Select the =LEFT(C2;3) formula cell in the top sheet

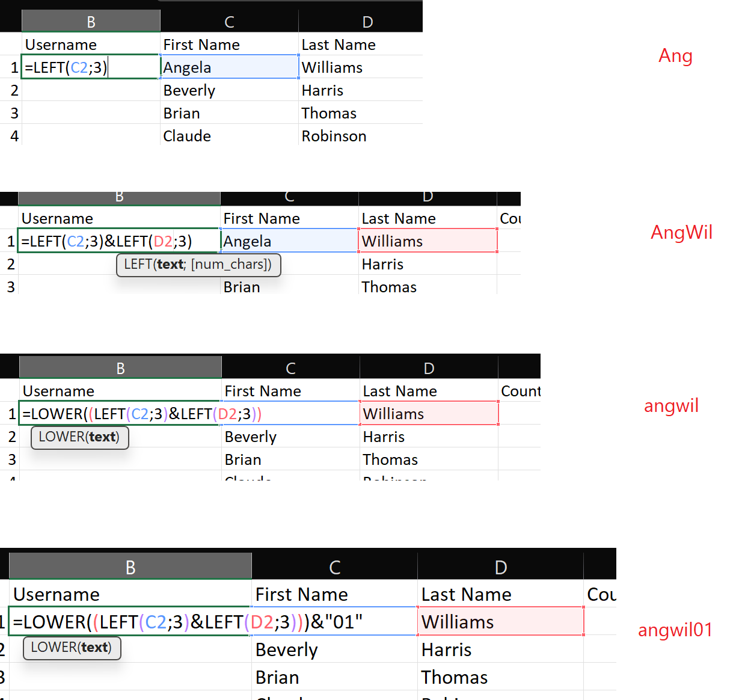91,67
